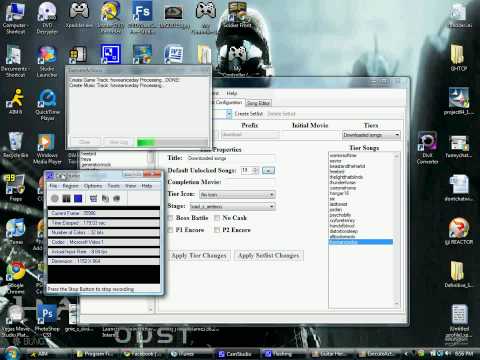The image size is (480, 360).
Task: Click the Apply Tier Changes button
Action: point(199,256)
